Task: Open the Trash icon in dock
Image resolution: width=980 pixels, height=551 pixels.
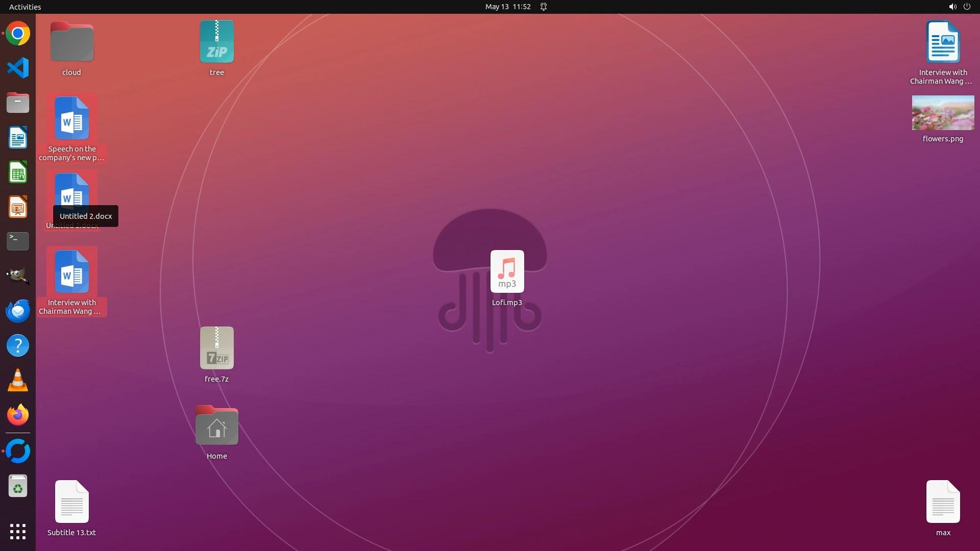Action: pos(18,486)
